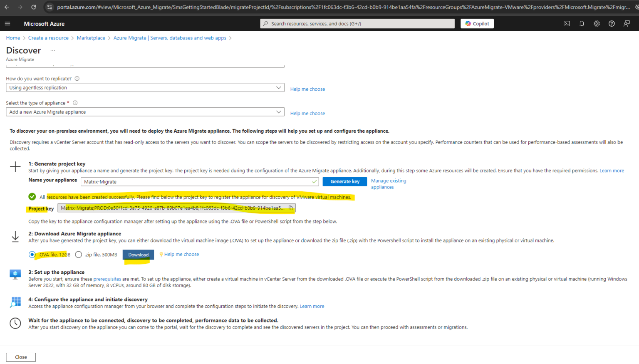Image resolution: width=639 pixels, height=364 pixels.
Task: Navigate to the Home breadcrumb
Action: (x=13, y=37)
